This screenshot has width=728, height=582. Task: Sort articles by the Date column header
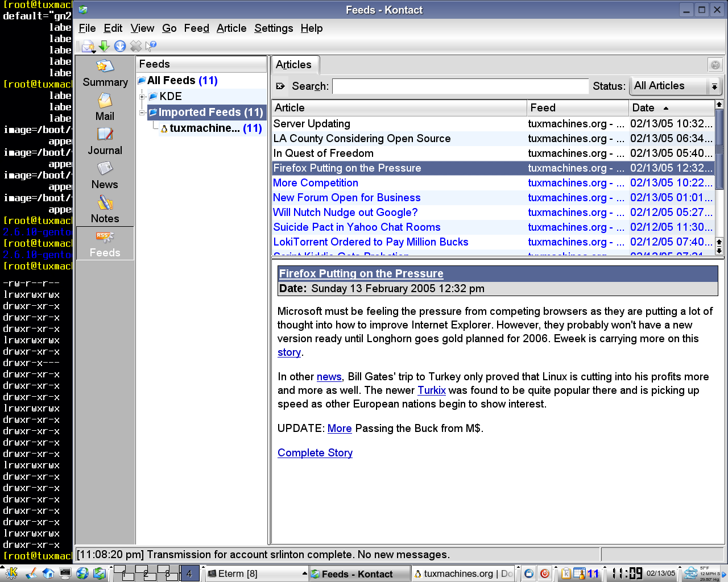point(672,107)
